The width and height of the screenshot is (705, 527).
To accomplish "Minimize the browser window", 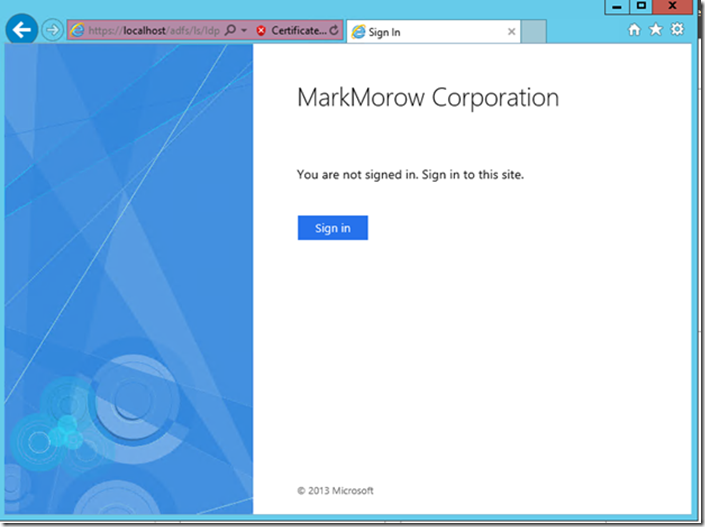I will coord(617,6).
